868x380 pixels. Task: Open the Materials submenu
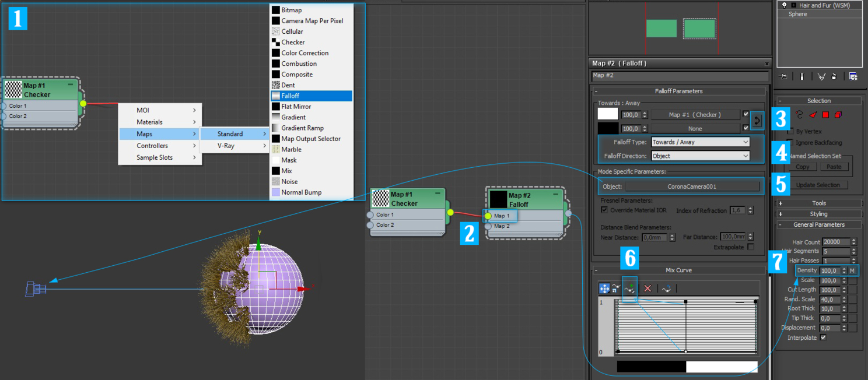tap(160, 122)
